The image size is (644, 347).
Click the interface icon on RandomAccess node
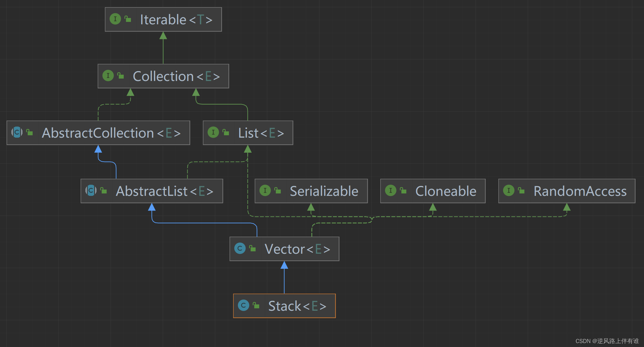pyautogui.click(x=509, y=190)
